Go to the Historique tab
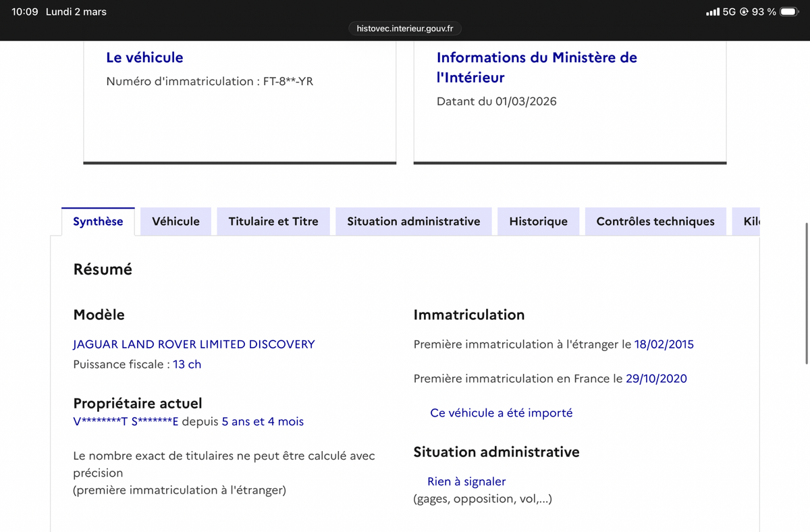 538,221
